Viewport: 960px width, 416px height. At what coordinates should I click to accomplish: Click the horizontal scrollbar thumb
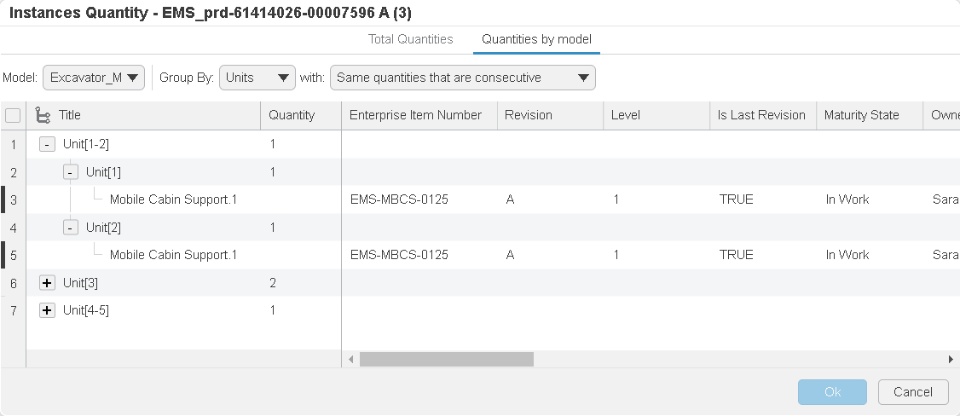click(446, 359)
